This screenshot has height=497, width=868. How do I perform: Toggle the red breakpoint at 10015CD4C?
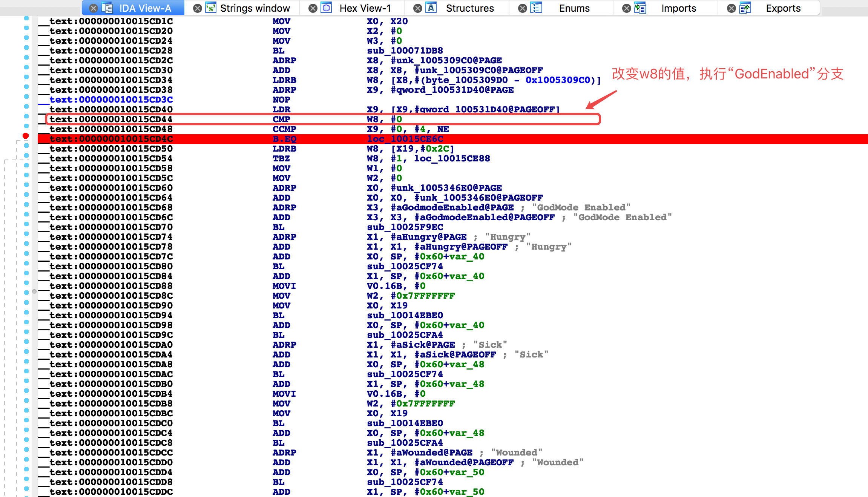[26, 136]
